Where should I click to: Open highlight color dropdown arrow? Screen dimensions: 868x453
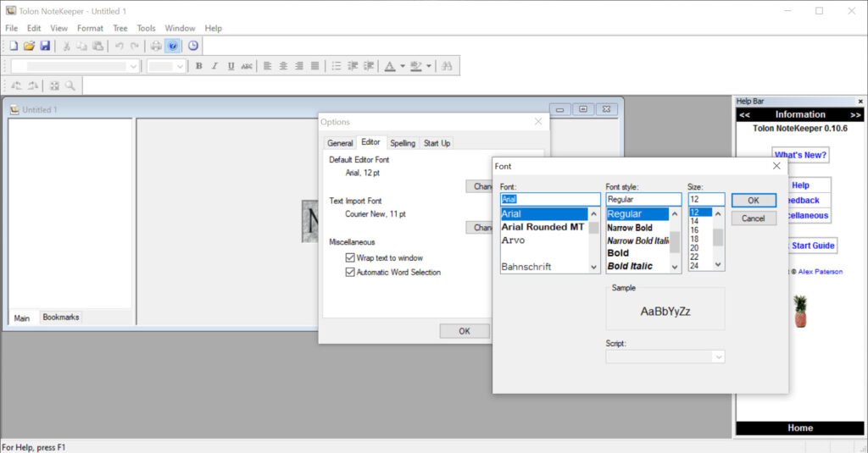(428, 66)
